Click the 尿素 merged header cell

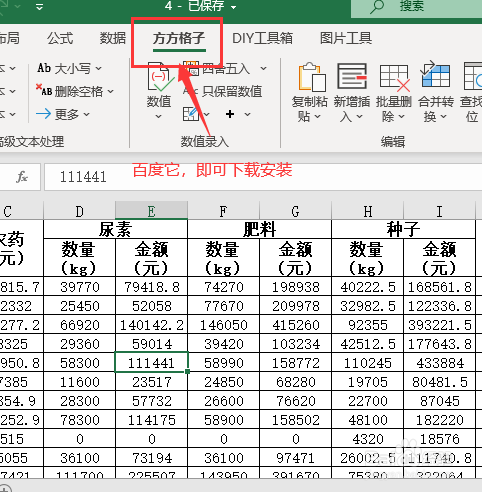click(115, 229)
